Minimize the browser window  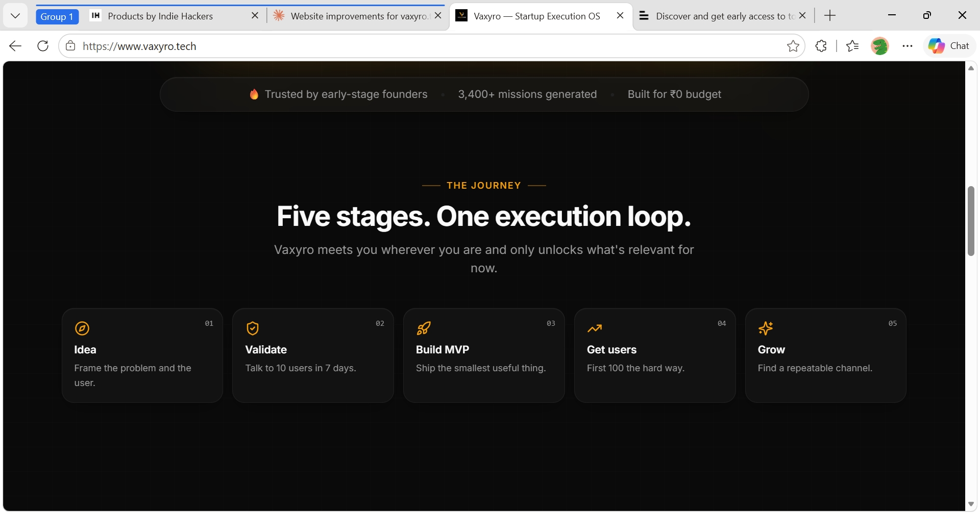pyautogui.click(x=892, y=15)
